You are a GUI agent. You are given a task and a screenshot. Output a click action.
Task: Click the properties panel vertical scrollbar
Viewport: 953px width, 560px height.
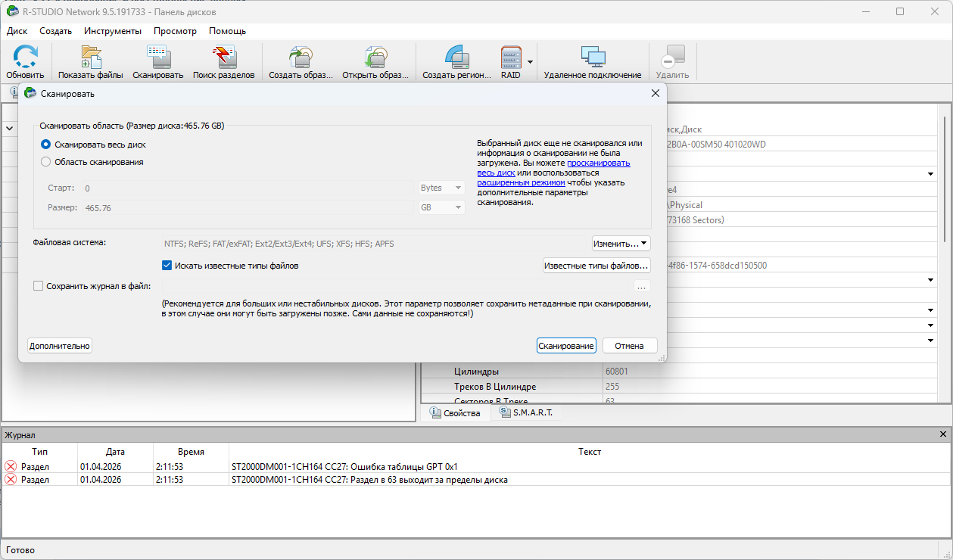(943, 182)
